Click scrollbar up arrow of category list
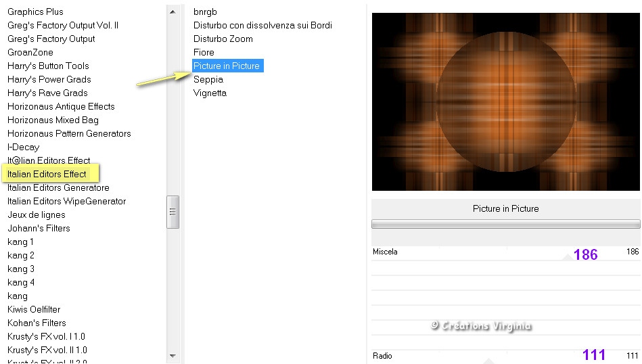Image resolution: width=642 pixels, height=364 pixels. point(173,12)
